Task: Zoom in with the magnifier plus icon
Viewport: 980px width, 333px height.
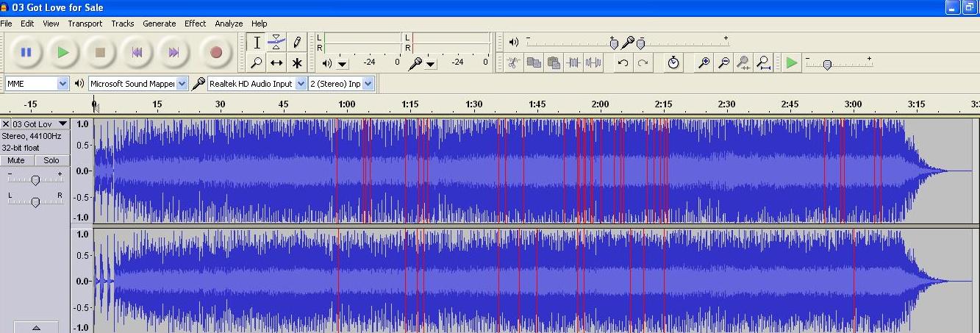Action: click(704, 63)
